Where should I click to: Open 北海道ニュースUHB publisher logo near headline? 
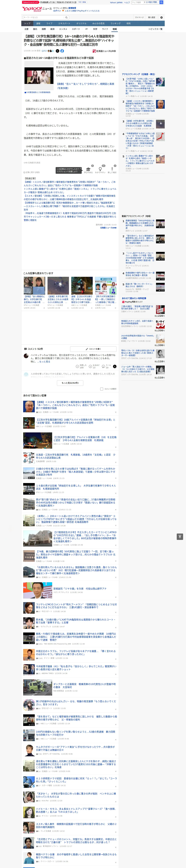point(104,51)
